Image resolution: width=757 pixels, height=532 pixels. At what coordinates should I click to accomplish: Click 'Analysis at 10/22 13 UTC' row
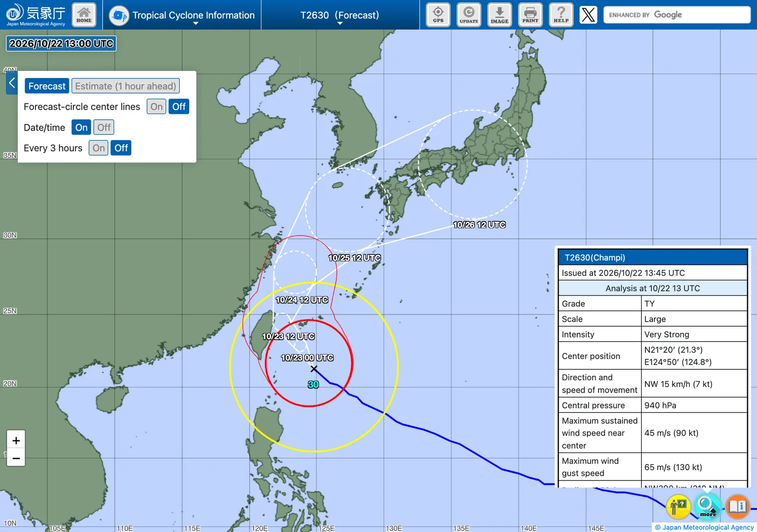click(x=652, y=288)
